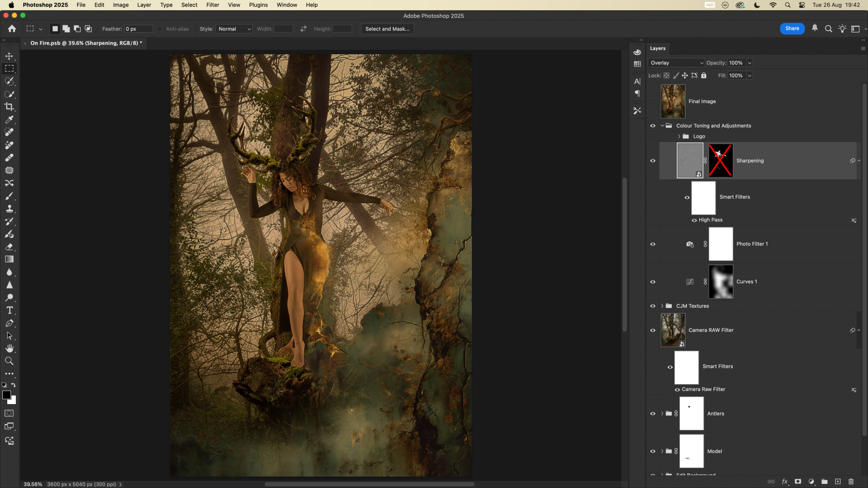
Task: Hide the Photo Filter 1 layer
Action: click(653, 244)
